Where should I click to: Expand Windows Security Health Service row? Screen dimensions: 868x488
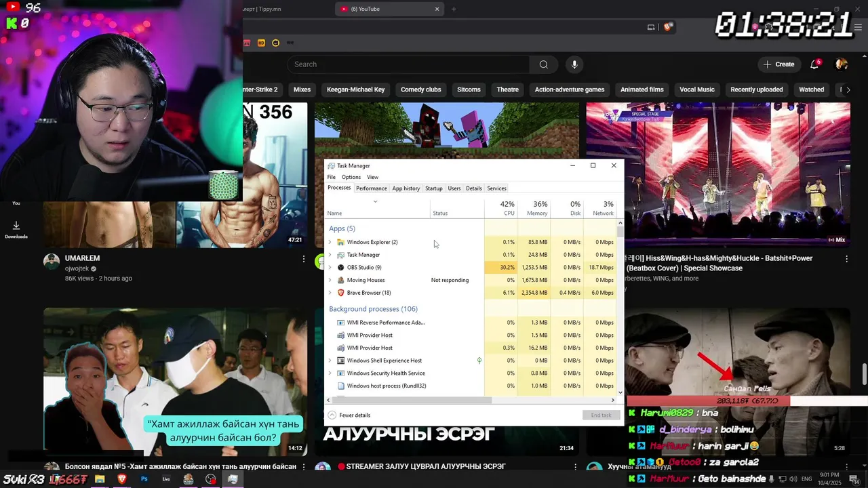330,373
